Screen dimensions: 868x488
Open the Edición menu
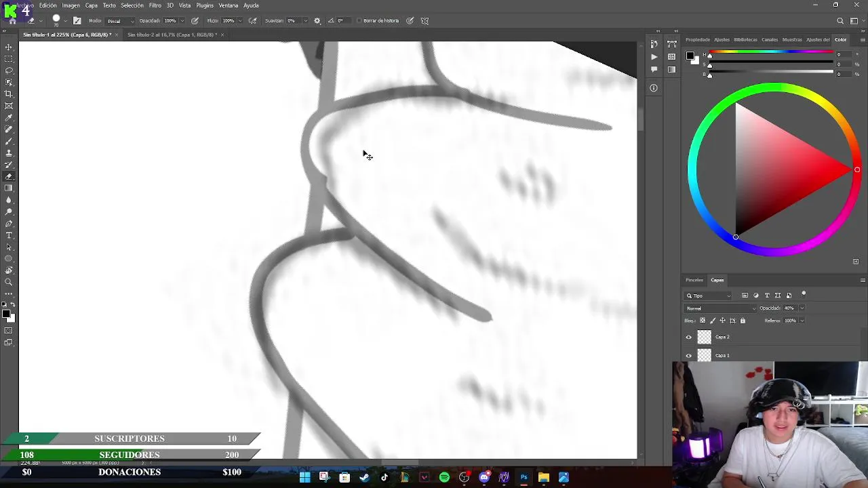[48, 5]
